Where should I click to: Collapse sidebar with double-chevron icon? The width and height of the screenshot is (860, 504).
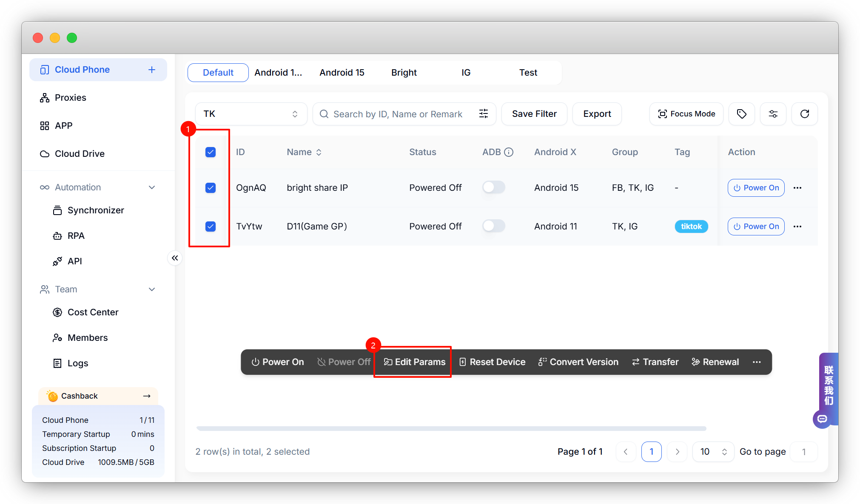click(x=175, y=258)
